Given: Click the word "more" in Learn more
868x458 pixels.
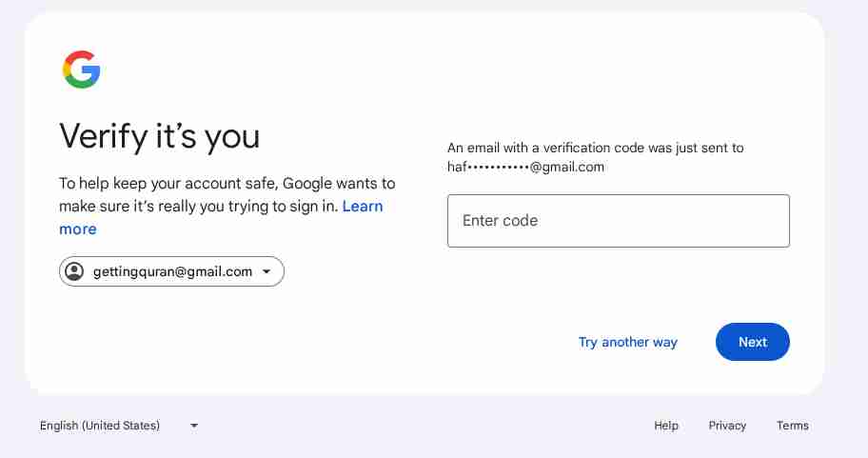Looking at the screenshot, I should pyautogui.click(x=78, y=229).
